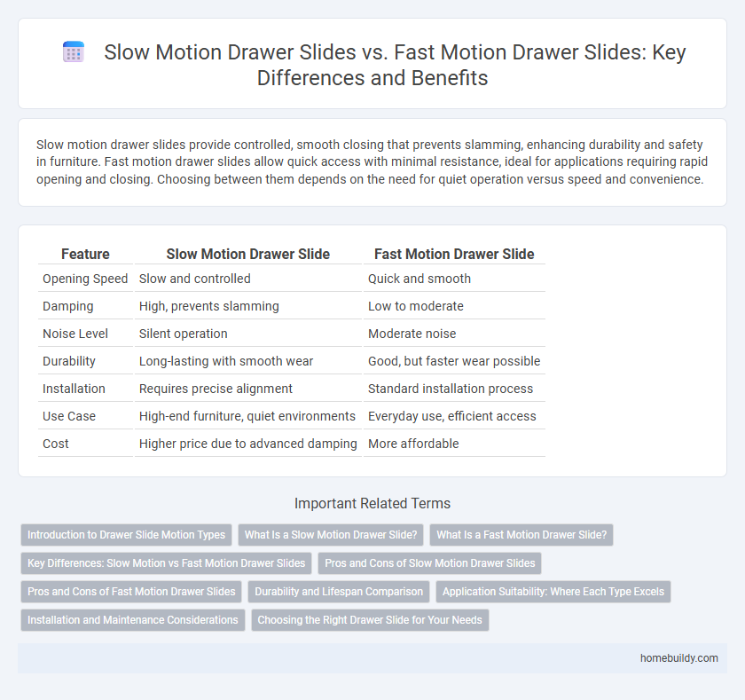Select 'Durability and Lifespan Comparison' tag
The width and height of the screenshot is (745, 700).
pos(339,592)
